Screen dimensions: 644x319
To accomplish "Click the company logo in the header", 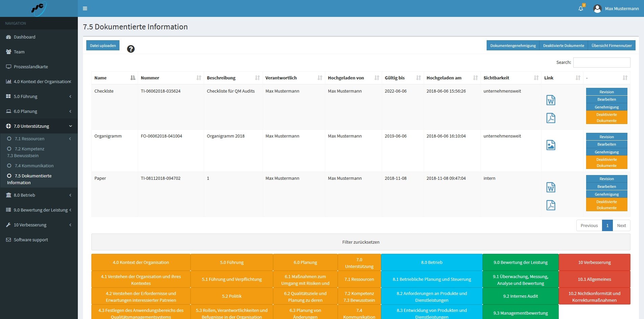I will (39, 8).
